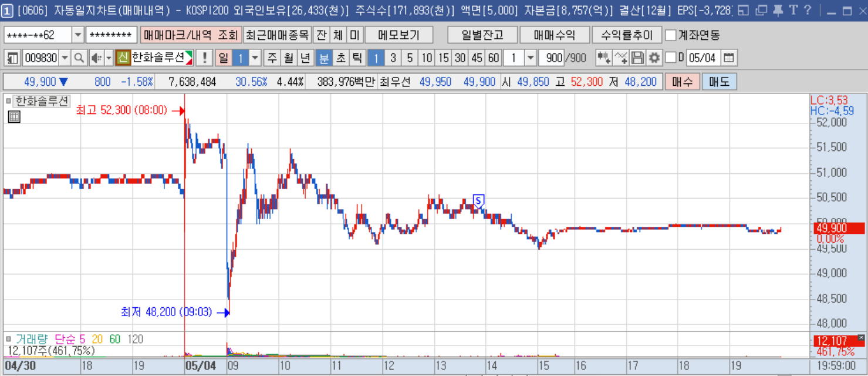The height and width of the screenshot is (376, 868).
Task: Select the 3 minute interval
Action: 393,58
